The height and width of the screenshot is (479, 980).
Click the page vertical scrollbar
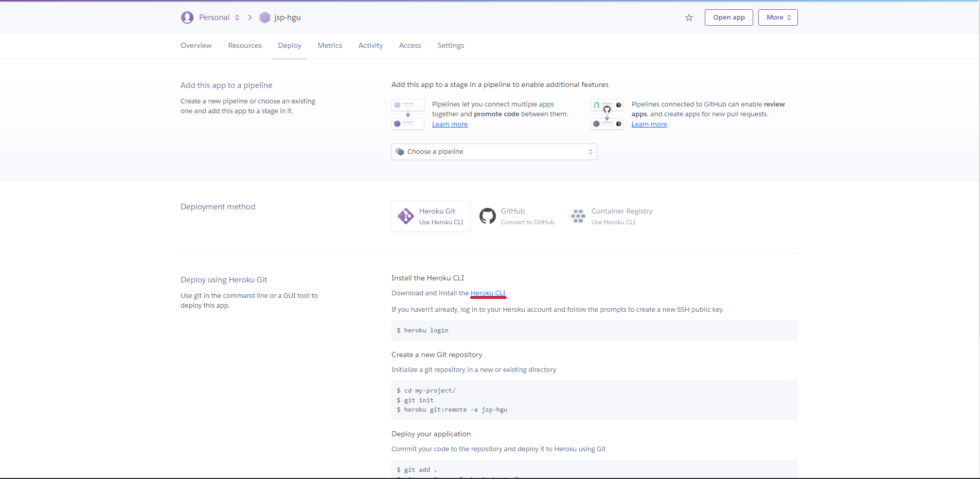coord(978,170)
